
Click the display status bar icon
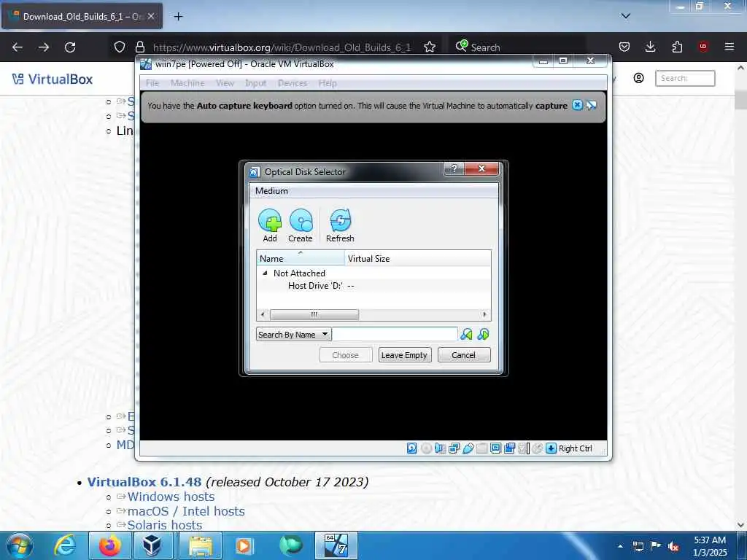pyautogui.click(x=495, y=448)
